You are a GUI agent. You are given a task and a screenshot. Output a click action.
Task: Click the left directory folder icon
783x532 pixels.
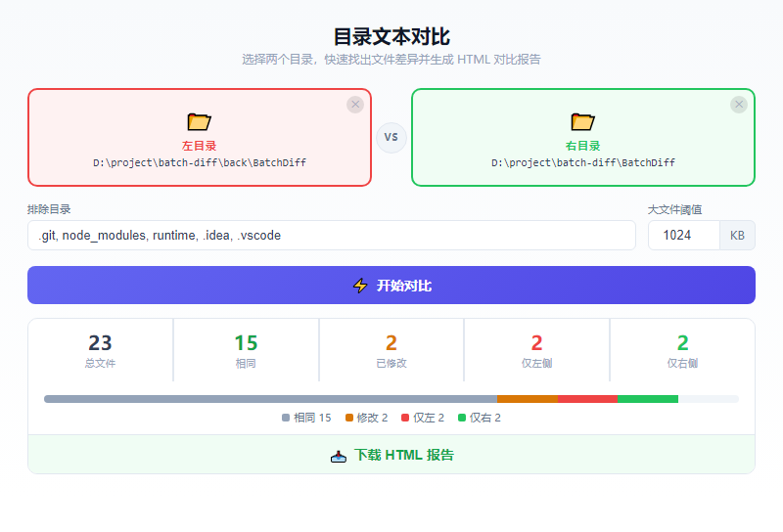(200, 122)
